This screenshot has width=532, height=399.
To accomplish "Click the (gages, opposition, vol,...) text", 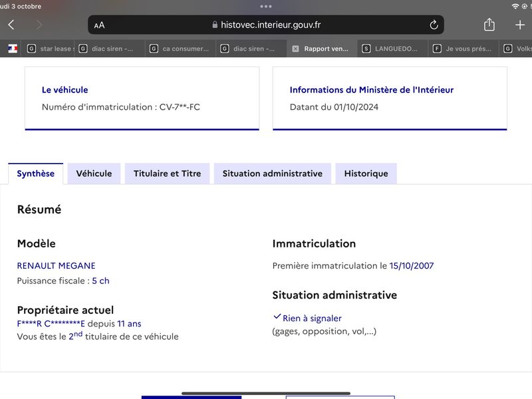I will coord(325,331).
